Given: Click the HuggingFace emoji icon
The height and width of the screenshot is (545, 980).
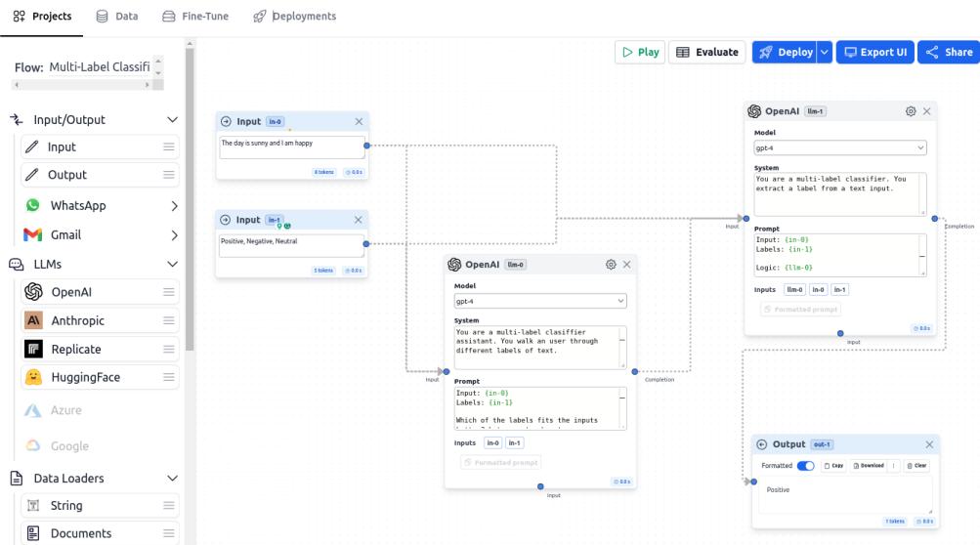Looking at the screenshot, I should point(33,377).
